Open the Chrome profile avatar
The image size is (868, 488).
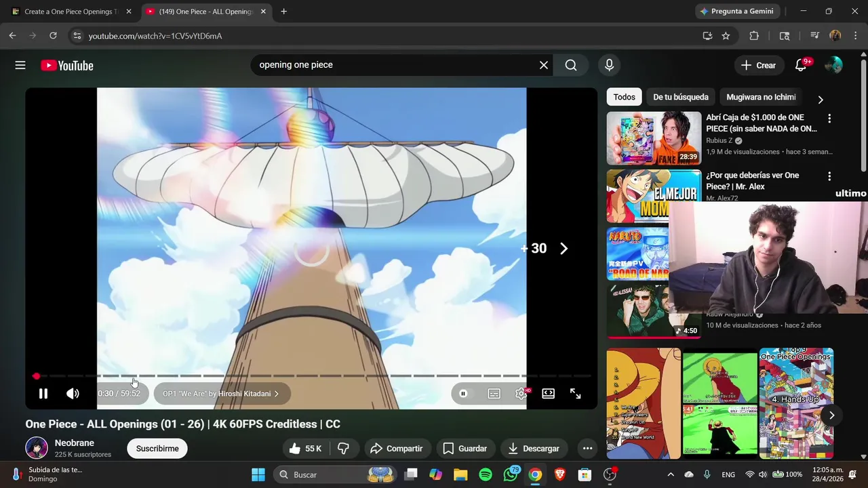click(x=835, y=36)
